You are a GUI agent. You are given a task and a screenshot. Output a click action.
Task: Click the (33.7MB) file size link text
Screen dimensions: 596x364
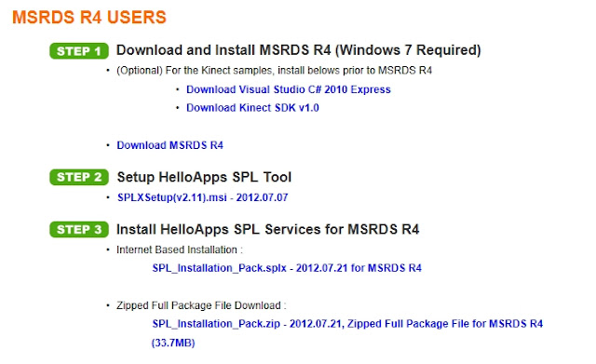[173, 343]
